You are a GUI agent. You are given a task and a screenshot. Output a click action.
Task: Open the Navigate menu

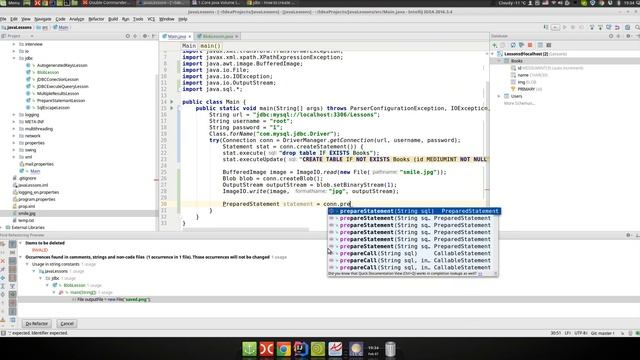click(x=43, y=19)
